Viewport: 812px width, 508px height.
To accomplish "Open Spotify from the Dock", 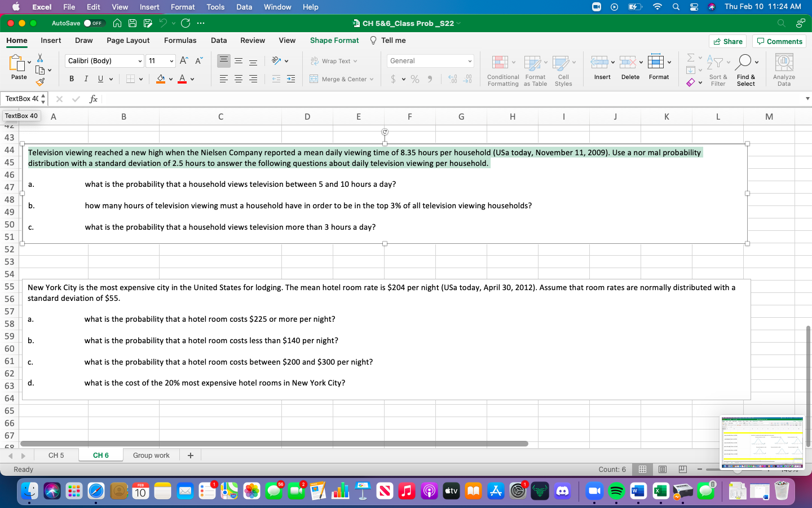I will [x=616, y=491].
